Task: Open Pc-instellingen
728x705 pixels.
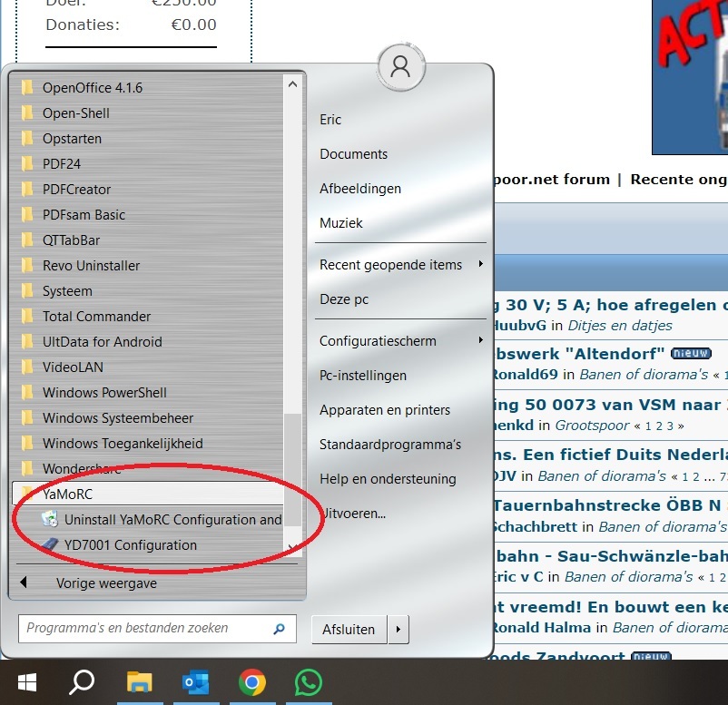Action: 363,375
